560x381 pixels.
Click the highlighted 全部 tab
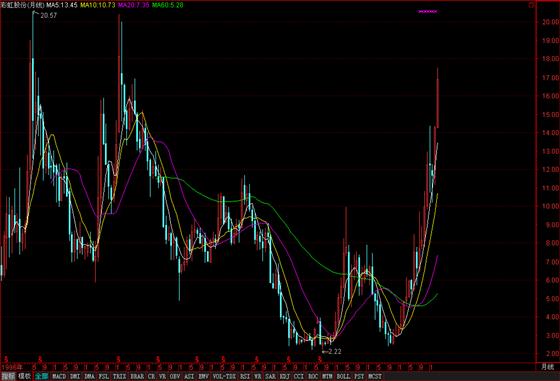click(x=41, y=376)
